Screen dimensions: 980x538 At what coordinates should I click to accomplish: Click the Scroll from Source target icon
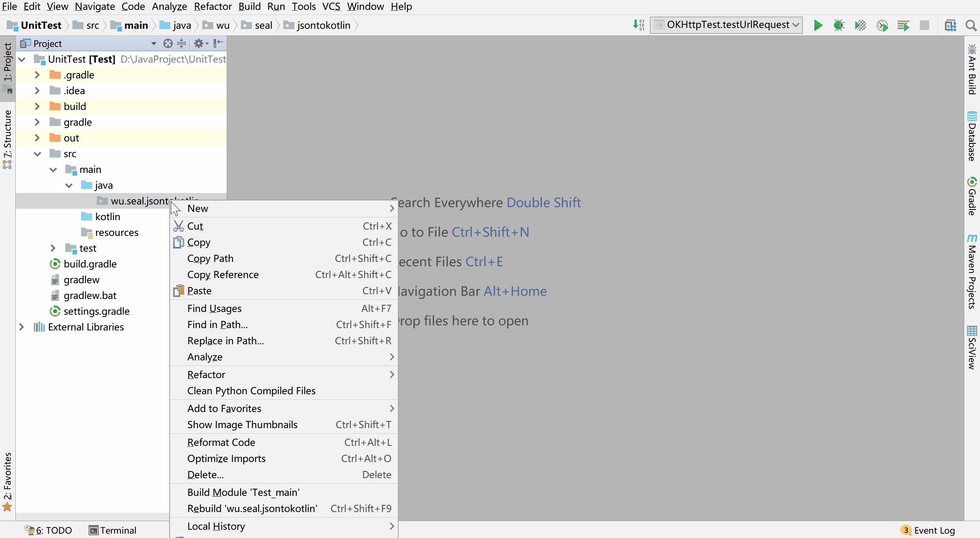pyautogui.click(x=168, y=43)
